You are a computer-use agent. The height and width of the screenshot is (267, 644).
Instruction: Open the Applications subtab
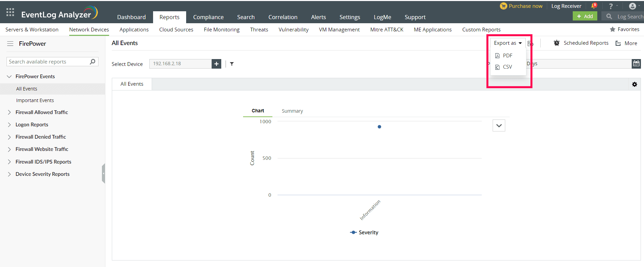point(134,30)
